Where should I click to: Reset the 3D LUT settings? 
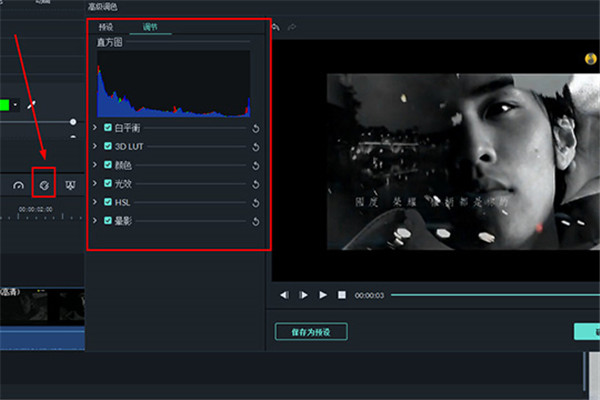click(256, 147)
